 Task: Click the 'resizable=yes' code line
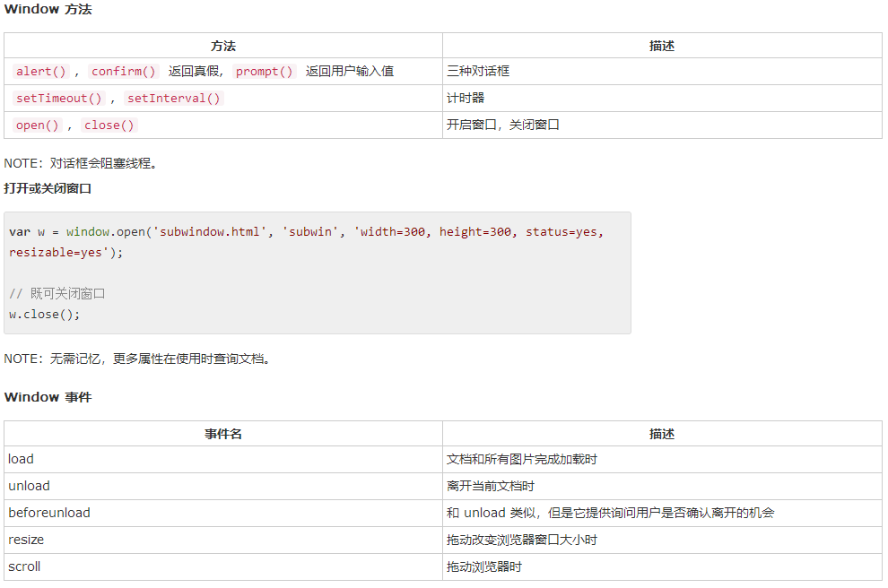pos(65,253)
